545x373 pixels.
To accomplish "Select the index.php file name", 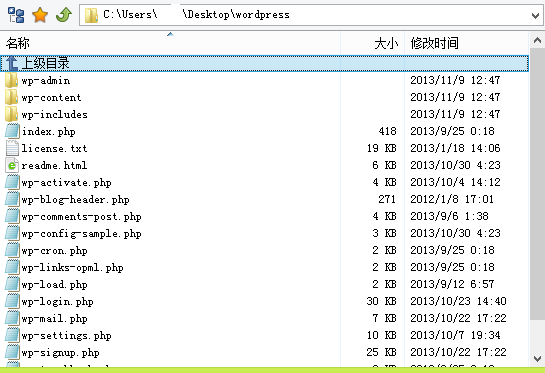I will point(49,132).
